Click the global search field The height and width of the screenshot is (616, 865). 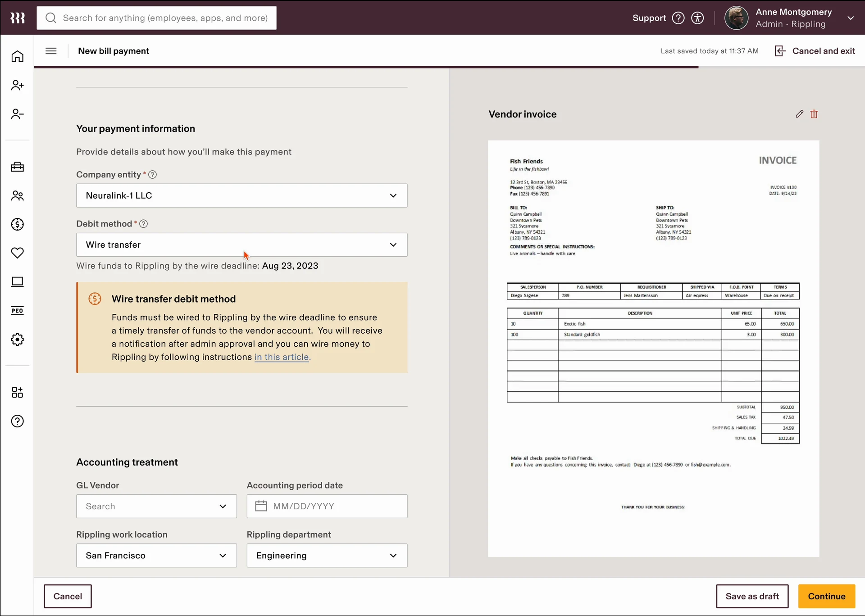pos(156,18)
